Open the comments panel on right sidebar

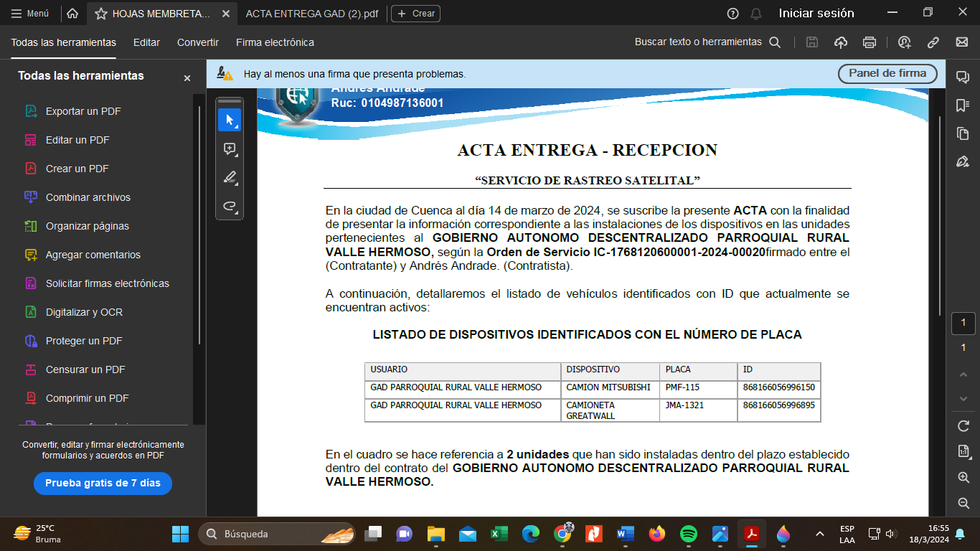(x=963, y=77)
